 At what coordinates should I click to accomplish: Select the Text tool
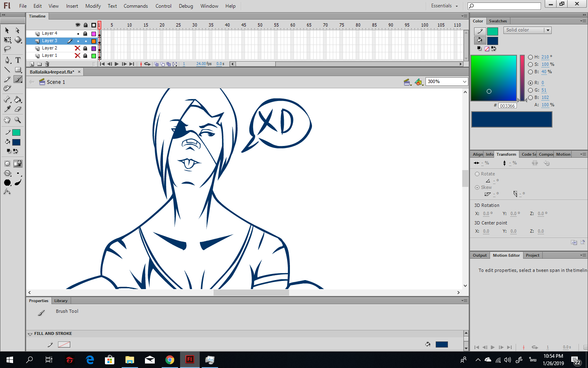pyautogui.click(x=18, y=60)
